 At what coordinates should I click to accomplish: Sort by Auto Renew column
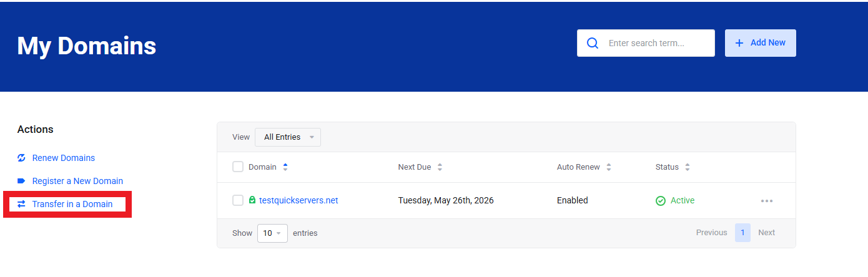click(609, 167)
